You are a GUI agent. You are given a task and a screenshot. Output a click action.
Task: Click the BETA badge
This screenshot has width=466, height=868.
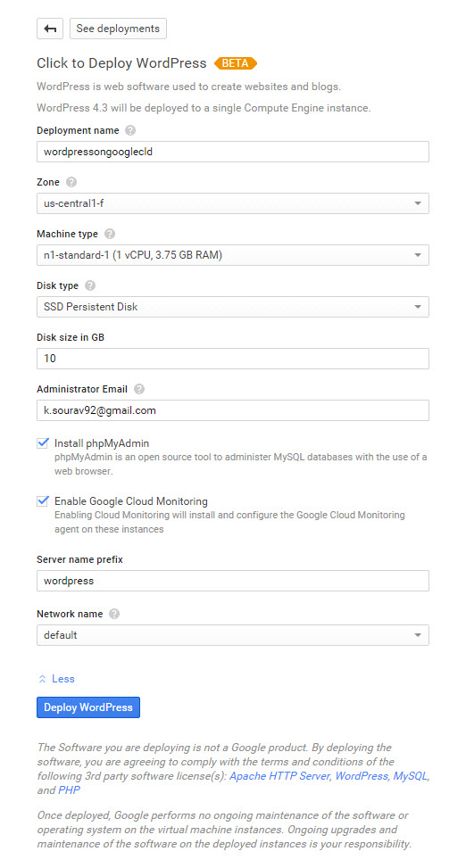[236, 63]
